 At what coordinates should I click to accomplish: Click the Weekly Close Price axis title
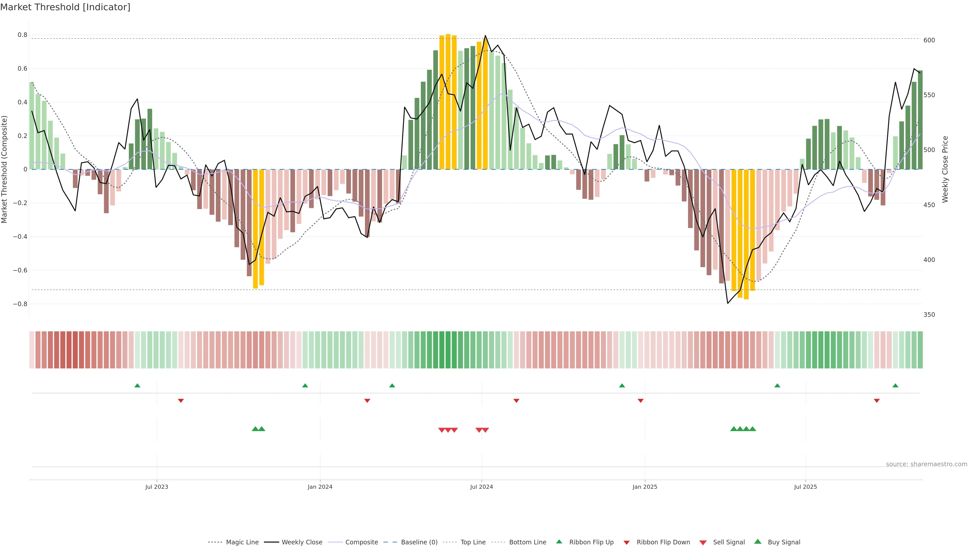click(x=945, y=169)
